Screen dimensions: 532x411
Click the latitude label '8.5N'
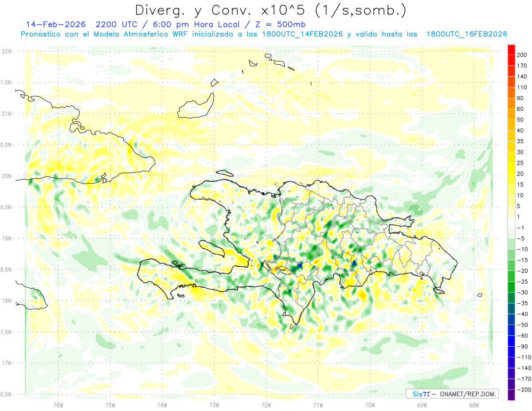tap(6, 270)
